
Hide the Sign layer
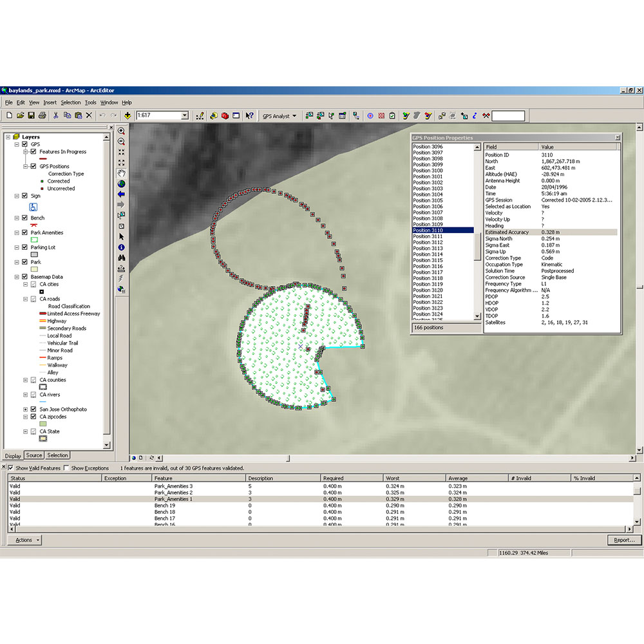pos(24,196)
